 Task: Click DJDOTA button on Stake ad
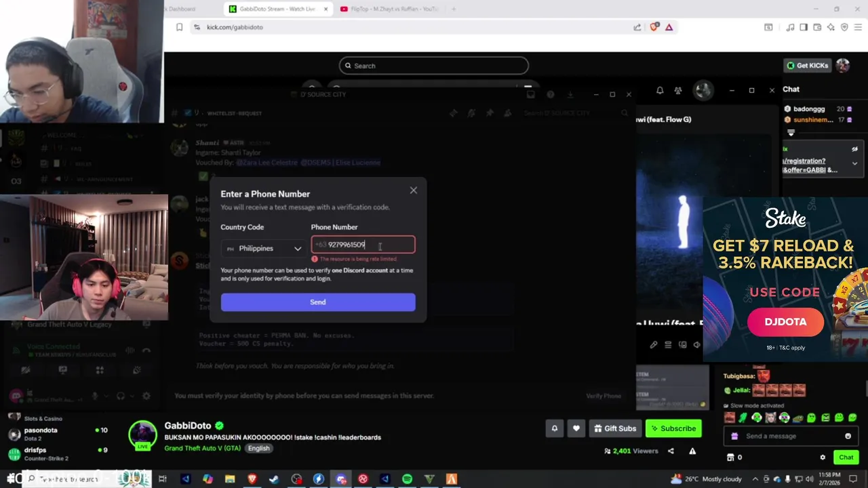point(785,322)
